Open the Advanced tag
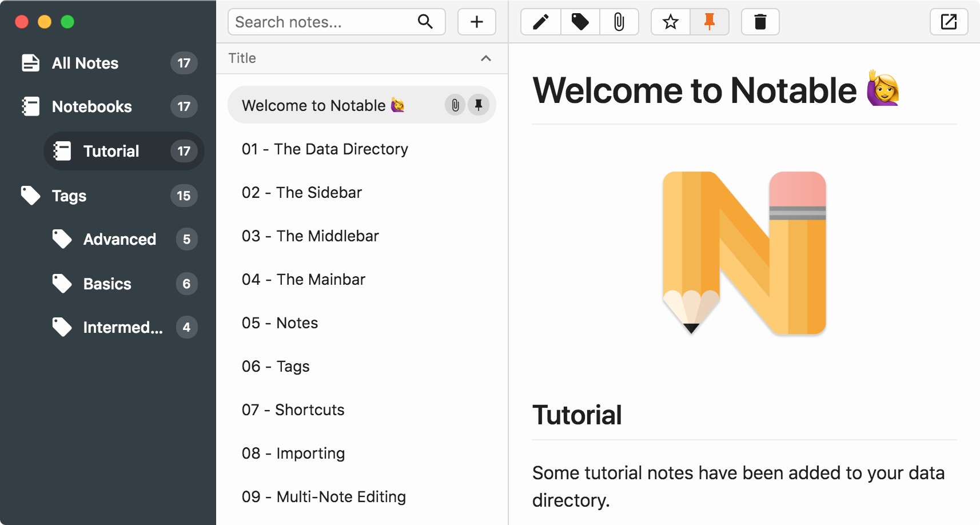 119,239
